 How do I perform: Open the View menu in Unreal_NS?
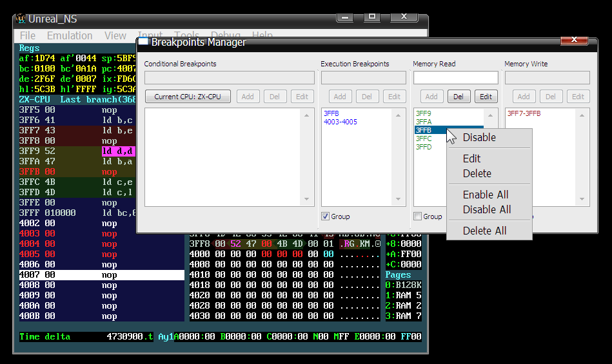click(x=115, y=35)
